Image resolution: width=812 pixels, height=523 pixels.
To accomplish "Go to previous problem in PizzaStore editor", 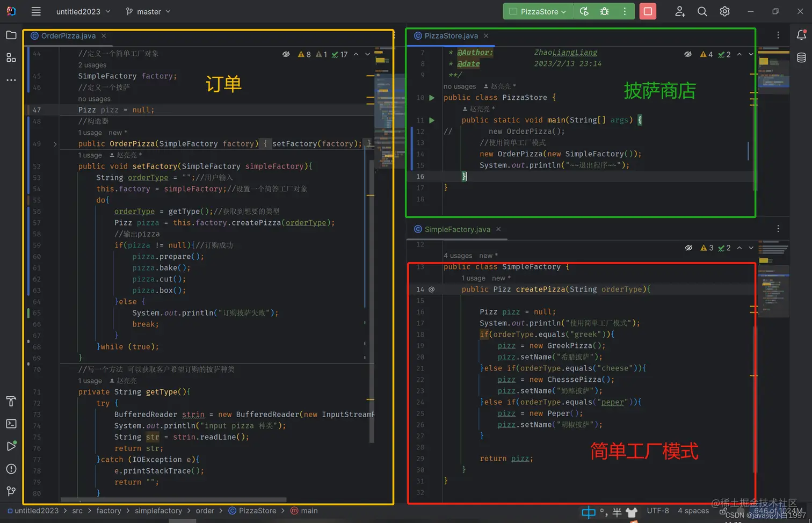I will coord(740,54).
